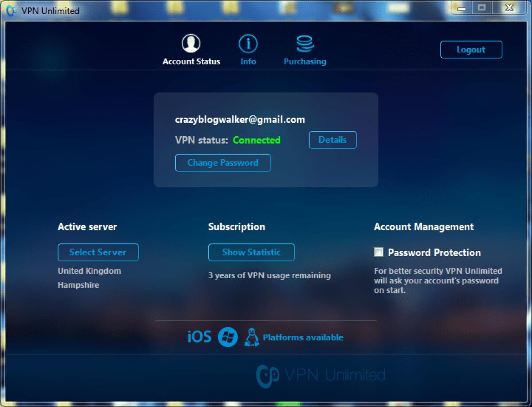Show subscription usage statistics

251,252
